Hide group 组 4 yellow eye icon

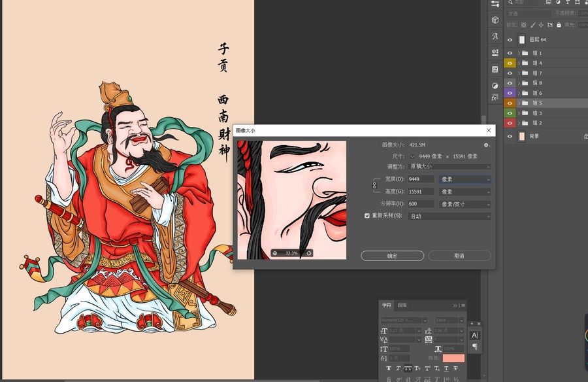pos(510,63)
